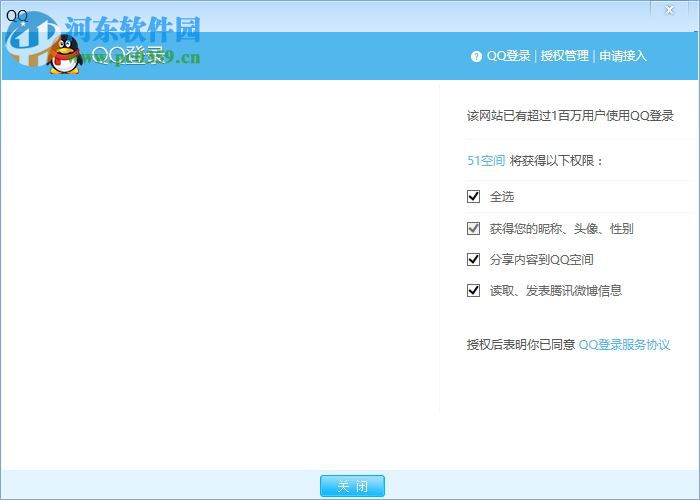Click the 关闭 button at the bottom
Image resolution: width=700 pixels, height=500 pixels.
coord(352,486)
